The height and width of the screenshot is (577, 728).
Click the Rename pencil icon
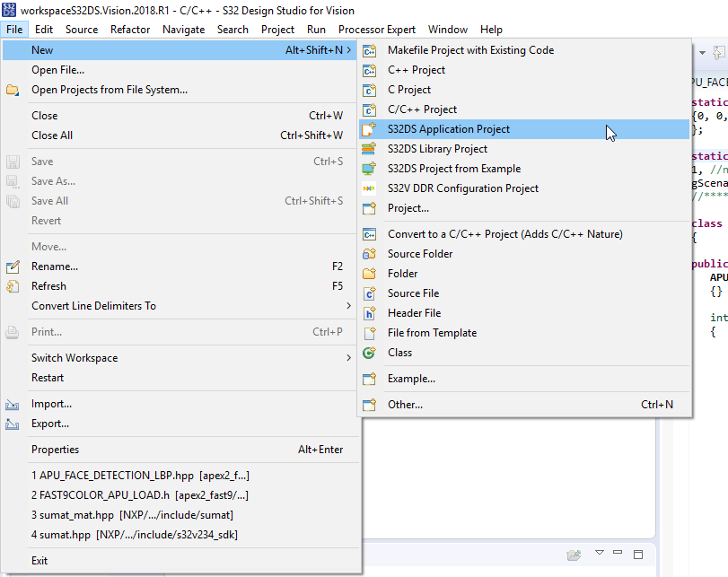pos(13,267)
